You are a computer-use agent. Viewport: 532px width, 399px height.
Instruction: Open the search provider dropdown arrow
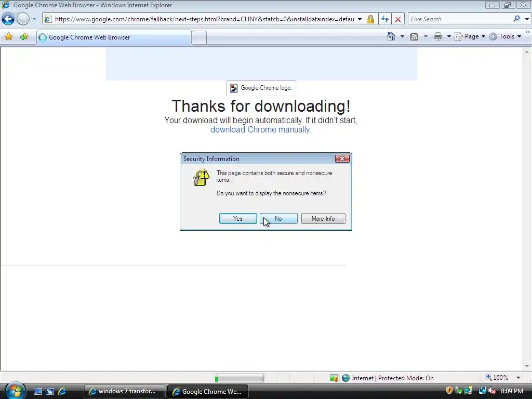click(527, 19)
